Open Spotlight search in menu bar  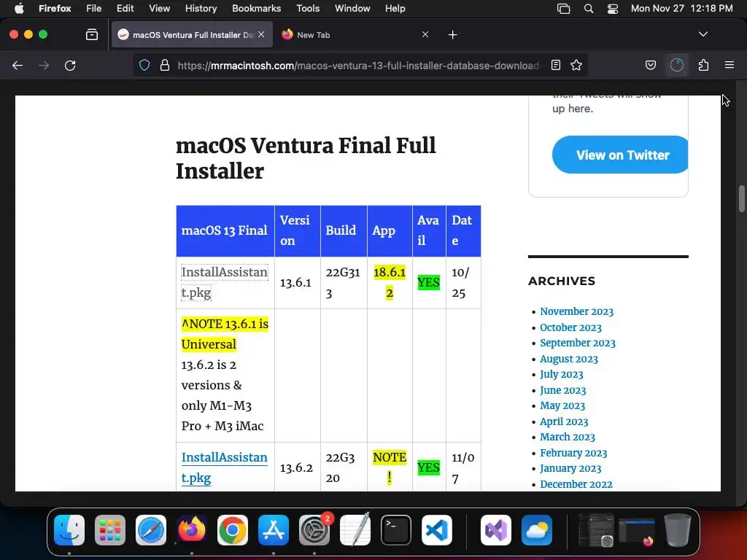[x=589, y=8]
